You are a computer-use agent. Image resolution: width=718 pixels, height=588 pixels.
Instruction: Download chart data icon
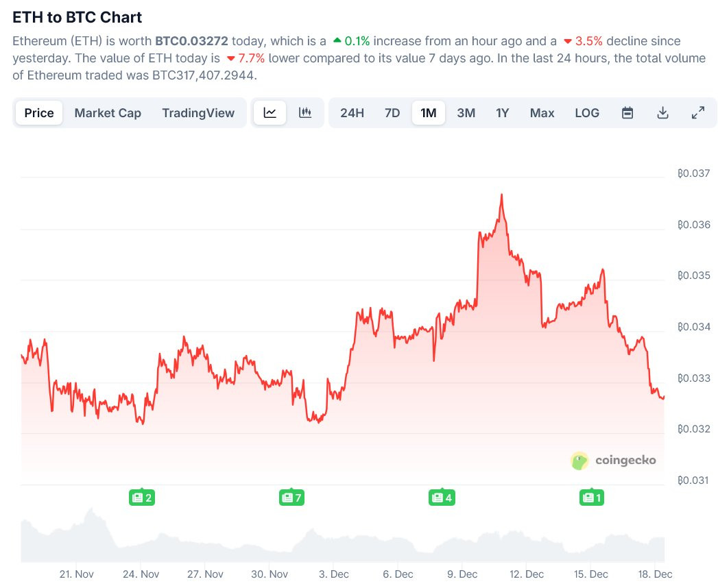tap(662, 112)
